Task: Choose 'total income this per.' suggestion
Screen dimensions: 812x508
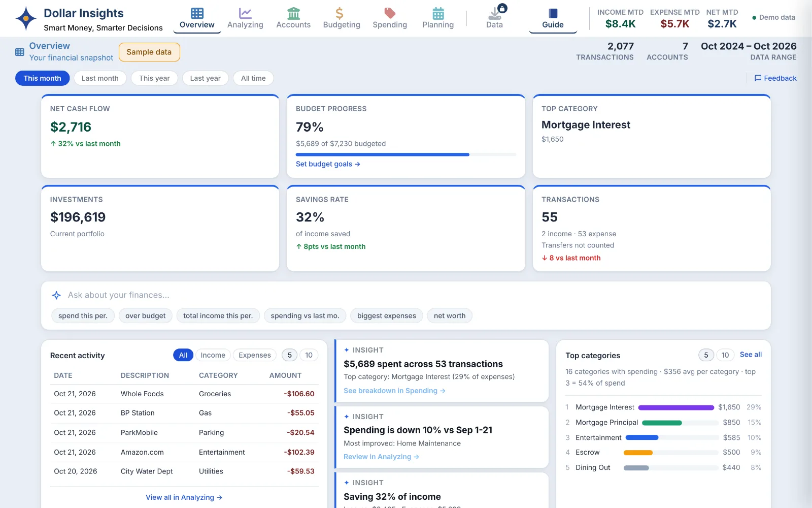Action: pos(218,316)
